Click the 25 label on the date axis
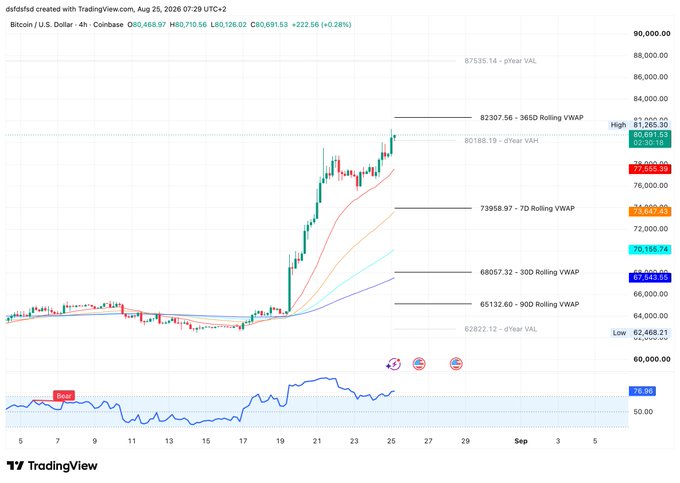680x483 pixels. pos(391,441)
